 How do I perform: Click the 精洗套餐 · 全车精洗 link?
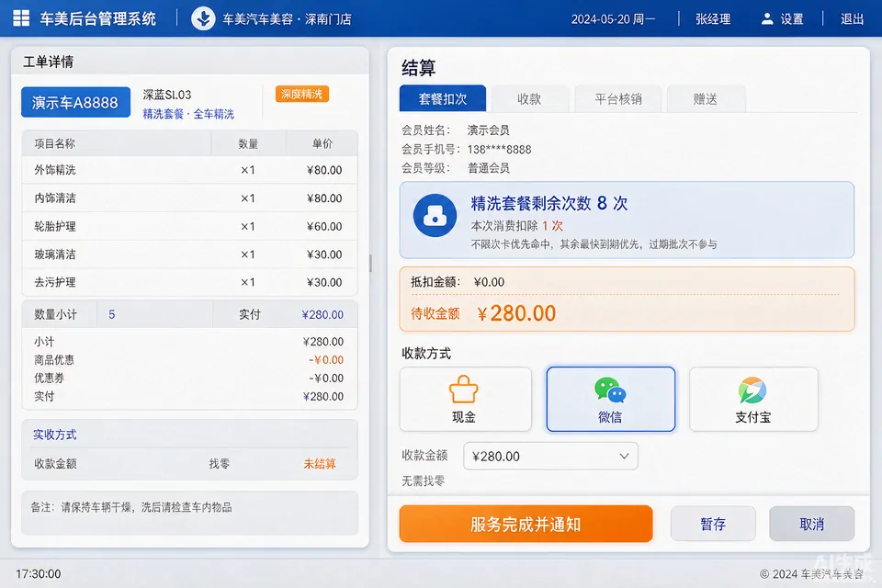[188, 114]
